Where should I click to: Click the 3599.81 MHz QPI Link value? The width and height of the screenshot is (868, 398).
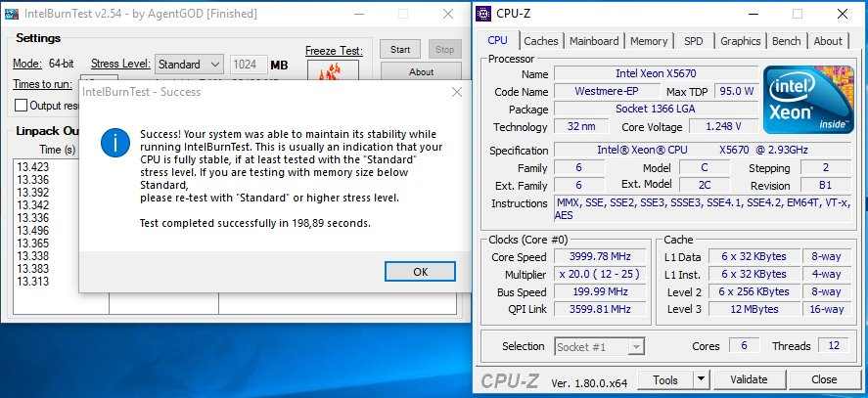pyautogui.click(x=600, y=309)
